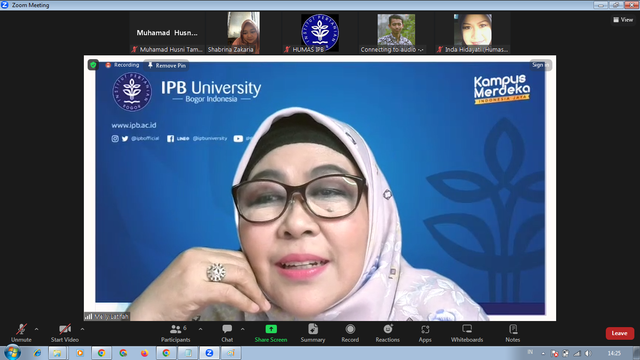Select the Connecting to audio participant thumbnail
This screenshot has height=360, width=640.
[x=396, y=33]
